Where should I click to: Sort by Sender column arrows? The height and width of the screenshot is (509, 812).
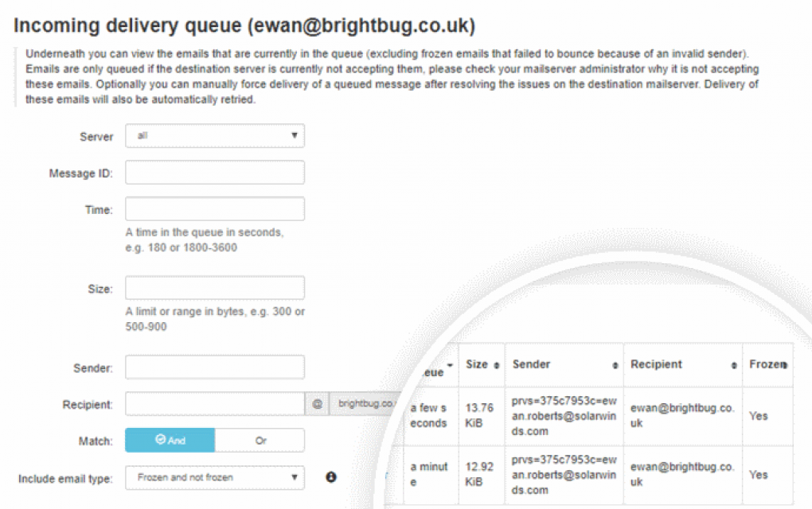click(x=615, y=365)
